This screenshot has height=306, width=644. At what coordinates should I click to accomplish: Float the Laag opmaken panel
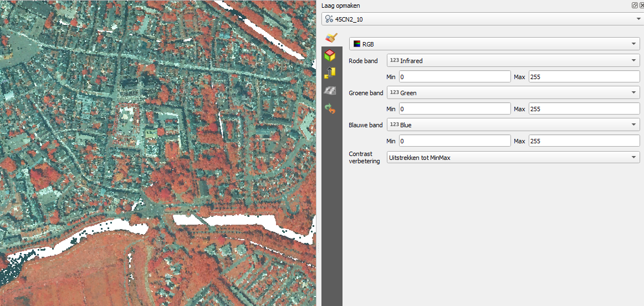(635, 5)
